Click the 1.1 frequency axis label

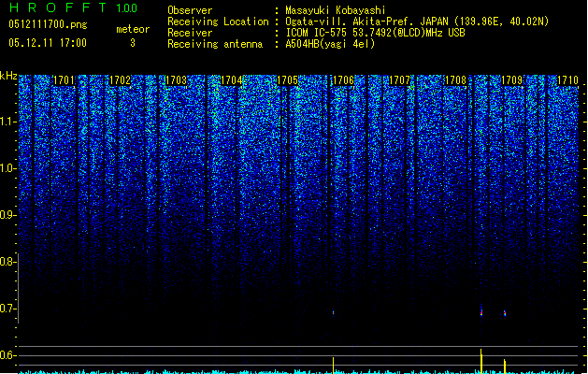tap(8, 122)
